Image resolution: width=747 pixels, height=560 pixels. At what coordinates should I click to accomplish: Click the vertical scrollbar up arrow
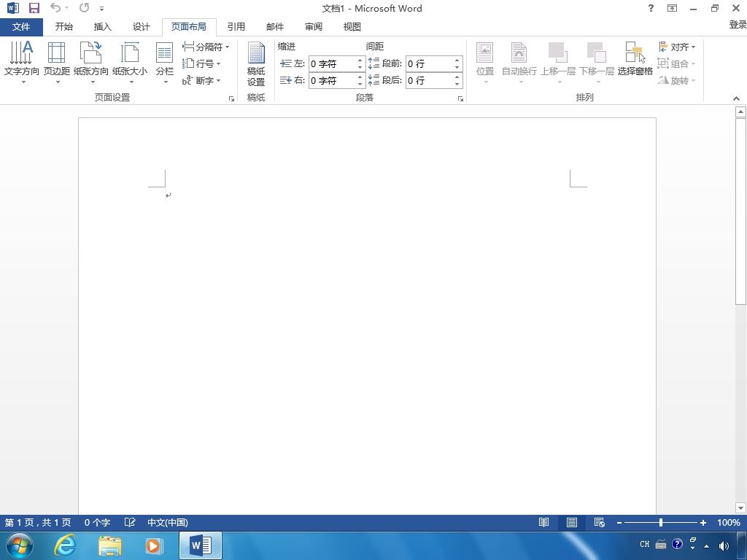[740, 112]
